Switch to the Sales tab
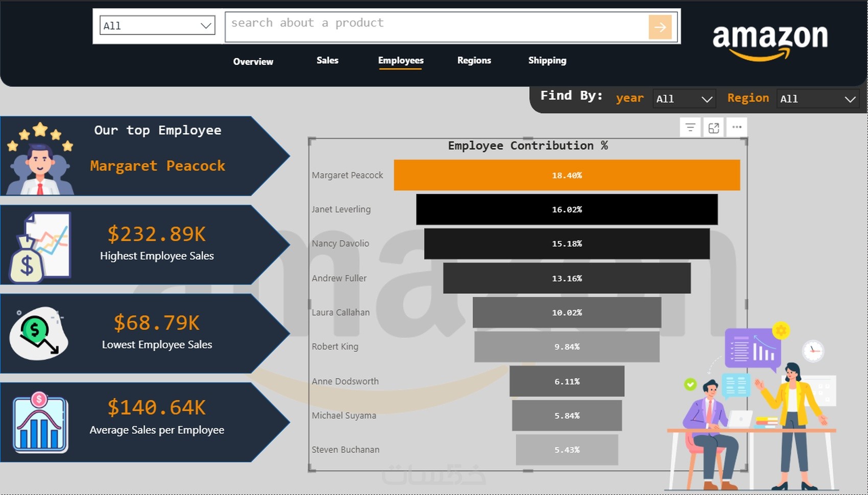Screen dimensions: 868x495 click(x=327, y=60)
